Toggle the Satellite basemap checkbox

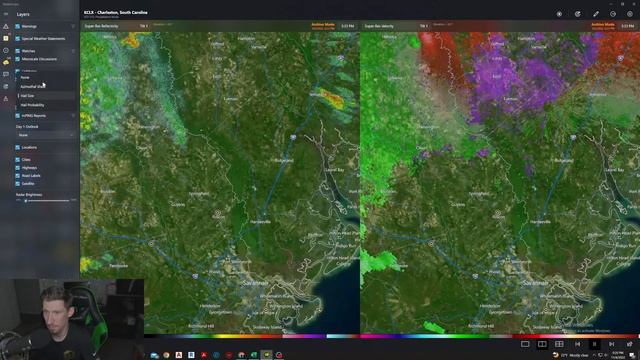click(x=18, y=184)
